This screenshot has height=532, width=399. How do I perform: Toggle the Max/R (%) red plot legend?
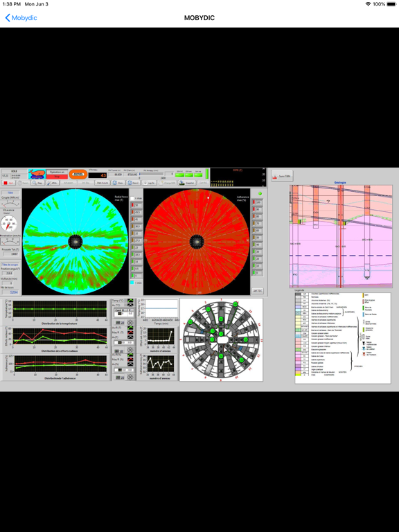point(130,360)
